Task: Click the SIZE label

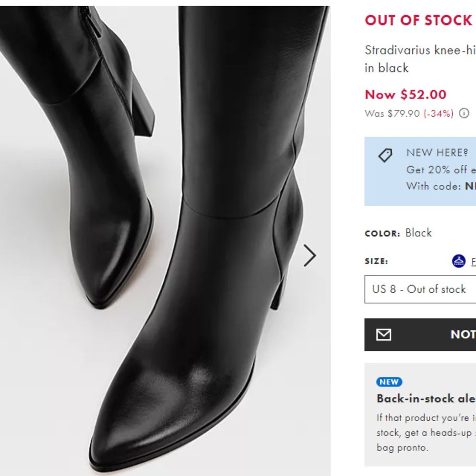Action: coord(376,261)
